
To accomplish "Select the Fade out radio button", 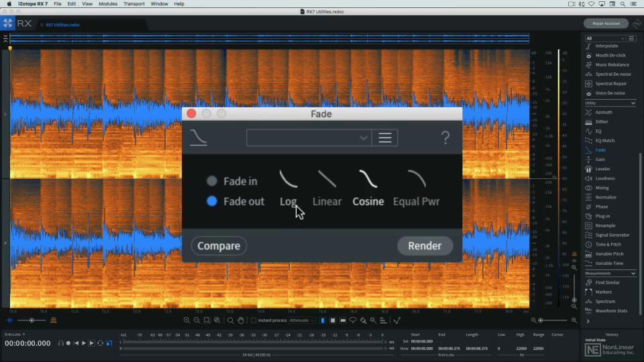I will tap(212, 201).
